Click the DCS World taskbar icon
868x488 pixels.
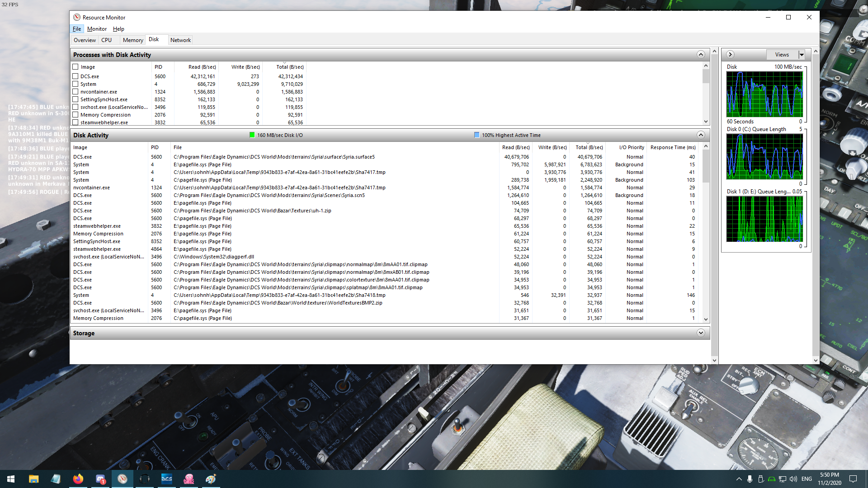point(167,479)
